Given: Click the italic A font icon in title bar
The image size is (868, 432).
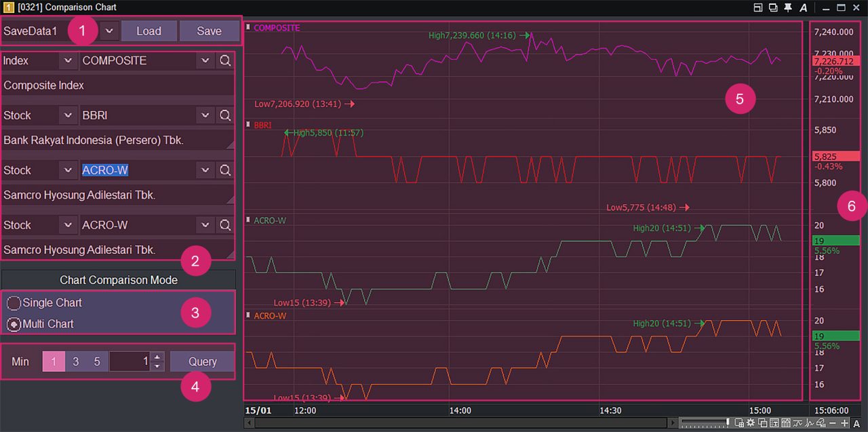Looking at the screenshot, I should pos(804,7).
